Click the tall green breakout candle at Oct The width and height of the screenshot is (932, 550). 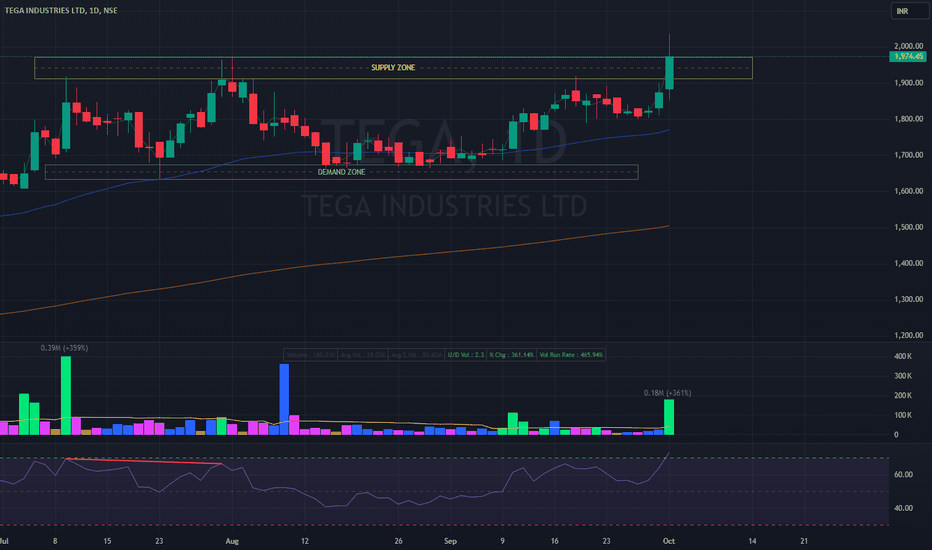pyautogui.click(x=669, y=73)
